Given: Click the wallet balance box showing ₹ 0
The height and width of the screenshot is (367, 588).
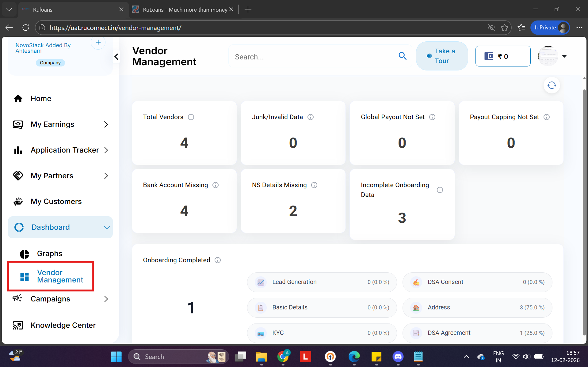Looking at the screenshot, I should click(503, 56).
